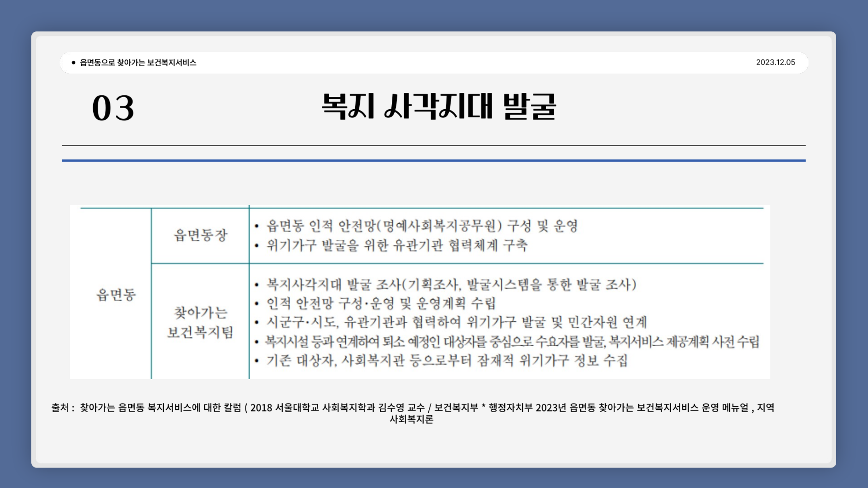The width and height of the screenshot is (868, 488).
Task: Click the table cell '찾아가는 보건복지팀'
Action: pos(200,323)
